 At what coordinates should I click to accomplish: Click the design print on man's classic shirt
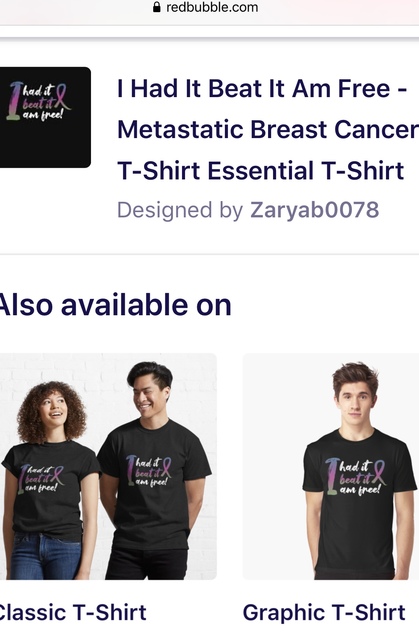(149, 471)
